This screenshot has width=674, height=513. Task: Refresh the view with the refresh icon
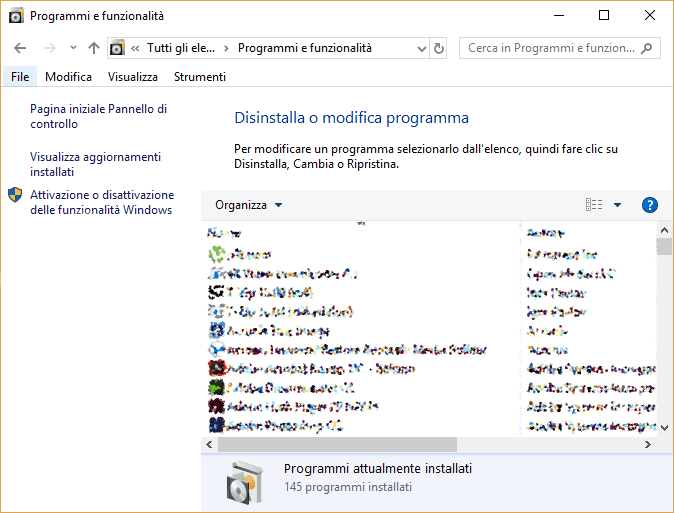[438, 48]
